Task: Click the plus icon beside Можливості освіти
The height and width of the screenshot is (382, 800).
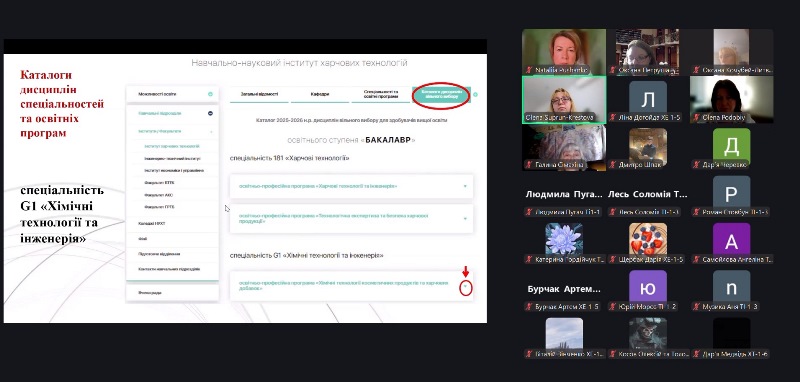Action: (x=210, y=94)
